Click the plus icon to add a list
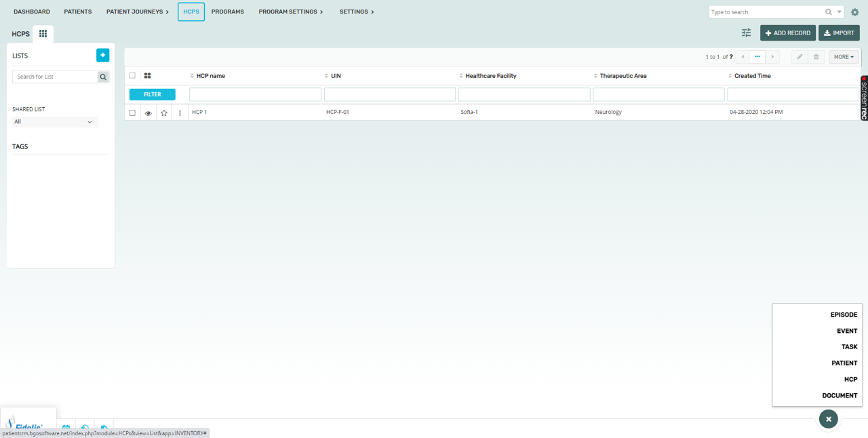 tap(102, 56)
